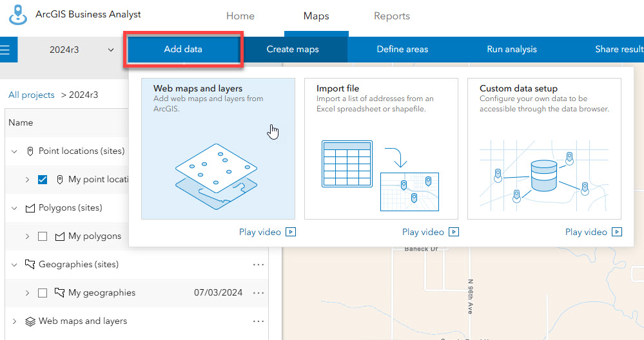Click the My point locations pin icon

(x=60, y=180)
